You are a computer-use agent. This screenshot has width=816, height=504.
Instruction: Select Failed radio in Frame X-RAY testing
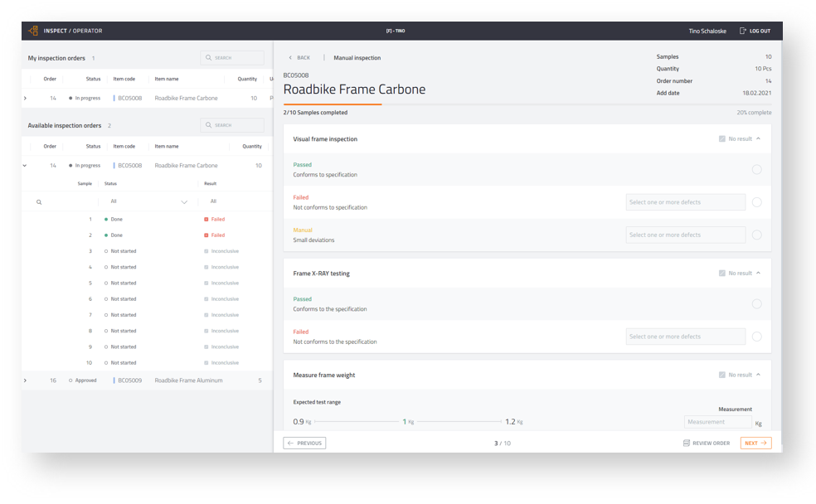pos(756,337)
